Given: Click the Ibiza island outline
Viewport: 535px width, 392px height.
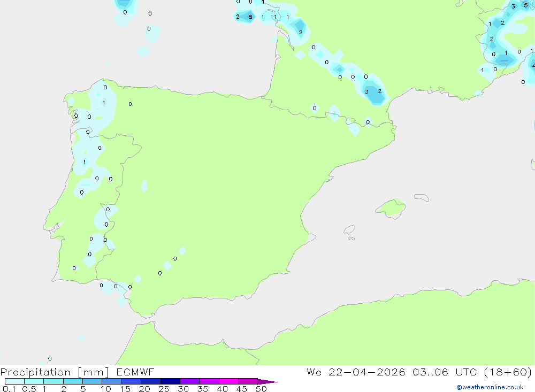Looking at the screenshot, I should coord(349,229).
